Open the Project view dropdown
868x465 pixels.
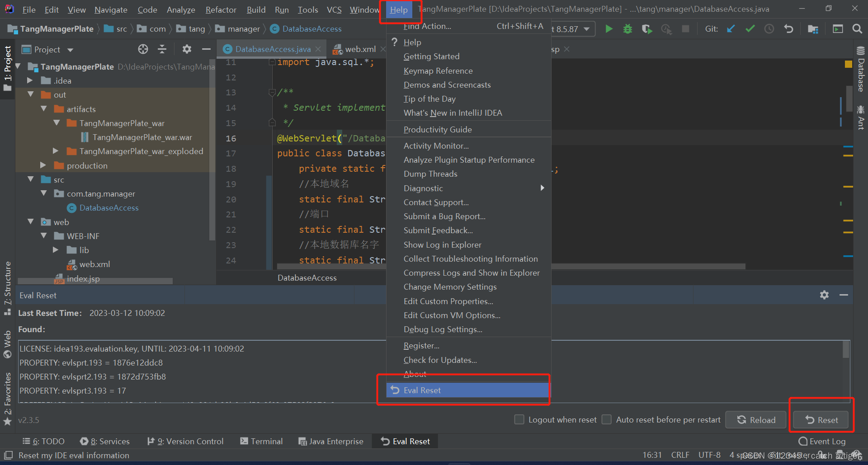tap(70, 50)
